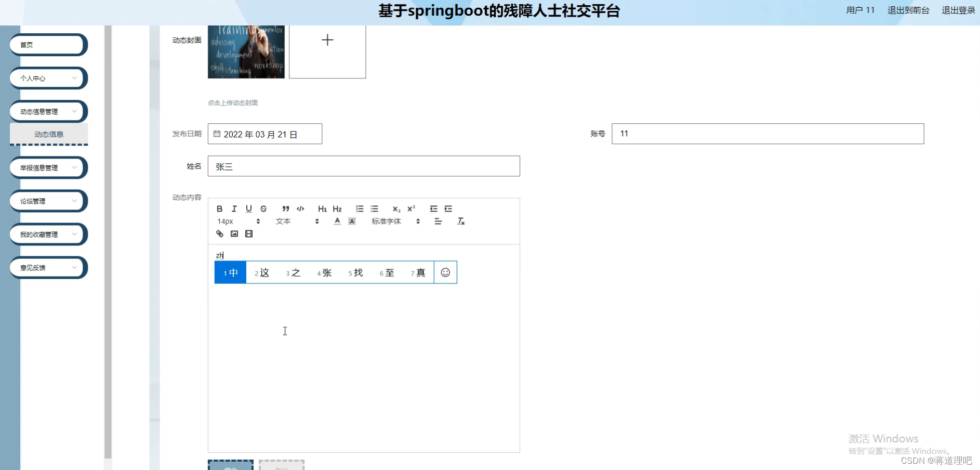Click the 点击上传动态封面 upload link
Screen dimensions: 980x470
(233, 102)
